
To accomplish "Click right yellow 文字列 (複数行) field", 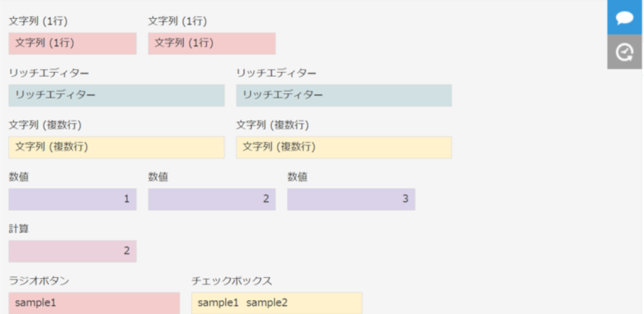I will tap(344, 147).
